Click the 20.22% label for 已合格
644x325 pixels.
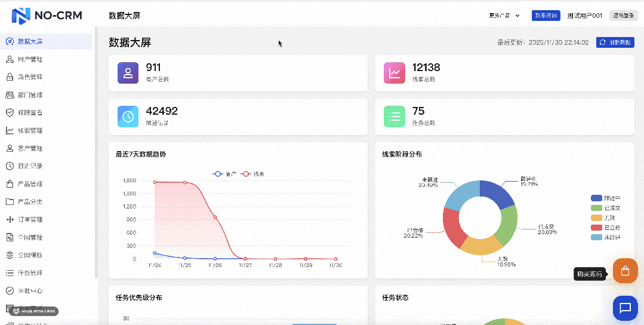(414, 236)
